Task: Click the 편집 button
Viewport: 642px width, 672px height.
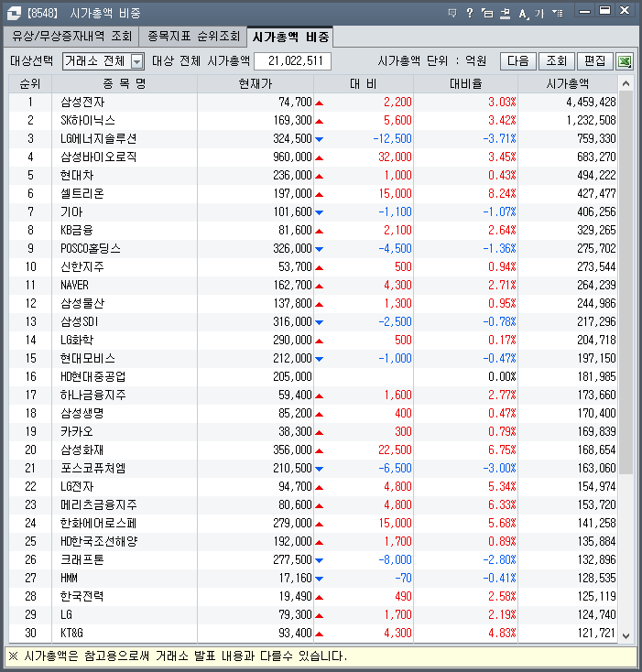Action: [x=595, y=61]
